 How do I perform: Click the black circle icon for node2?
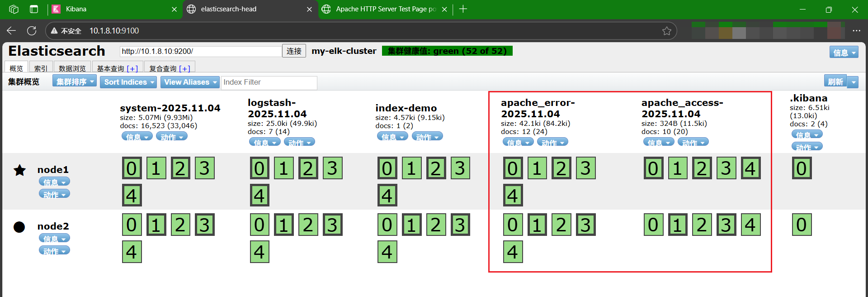(x=19, y=227)
